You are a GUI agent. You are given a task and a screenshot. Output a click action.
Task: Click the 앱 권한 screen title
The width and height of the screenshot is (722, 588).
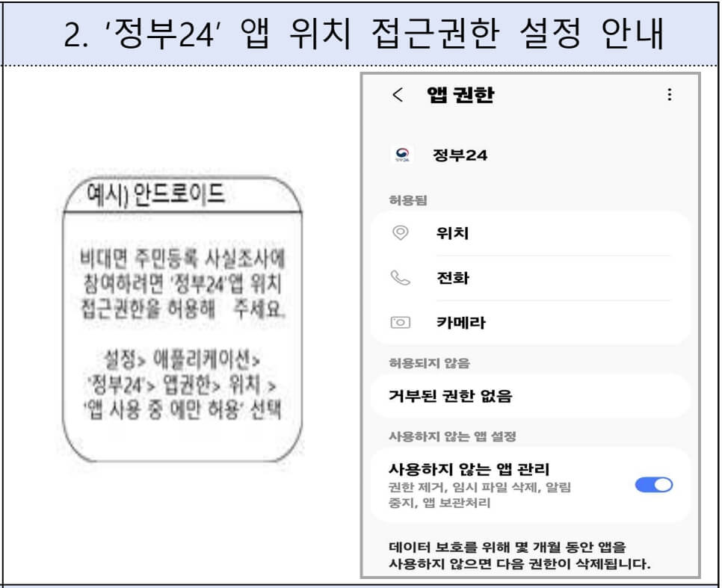[x=460, y=95]
